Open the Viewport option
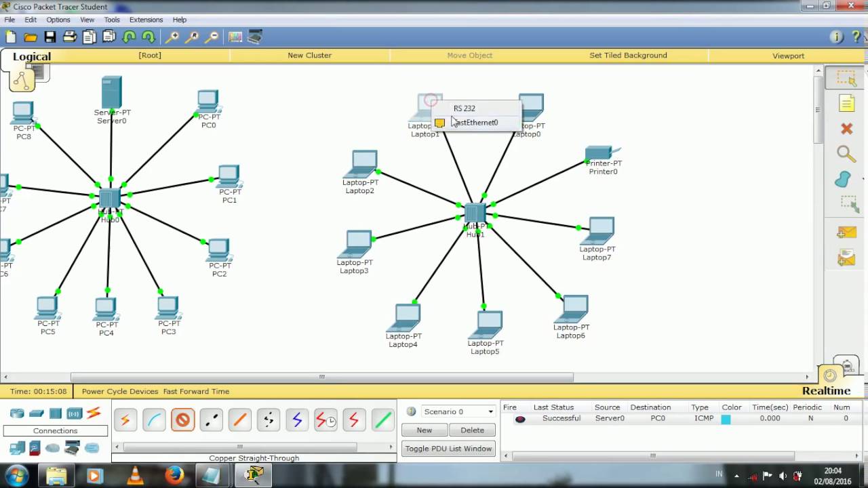The height and width of the screenshot is (488, 868). 788,56
